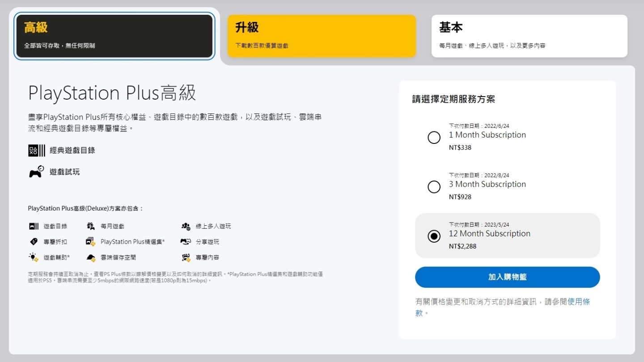Click the 遊戲輔助 game help icon
Viewport: 644px width, 362px height.
click(33, 257)
